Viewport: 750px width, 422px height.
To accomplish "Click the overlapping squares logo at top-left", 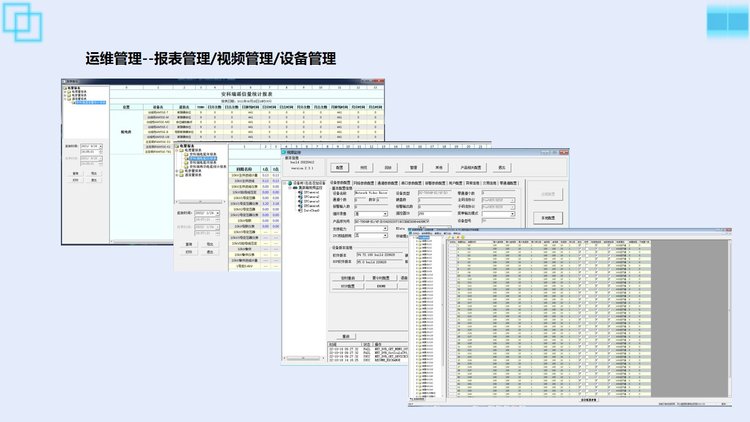I will coord(24,23).
